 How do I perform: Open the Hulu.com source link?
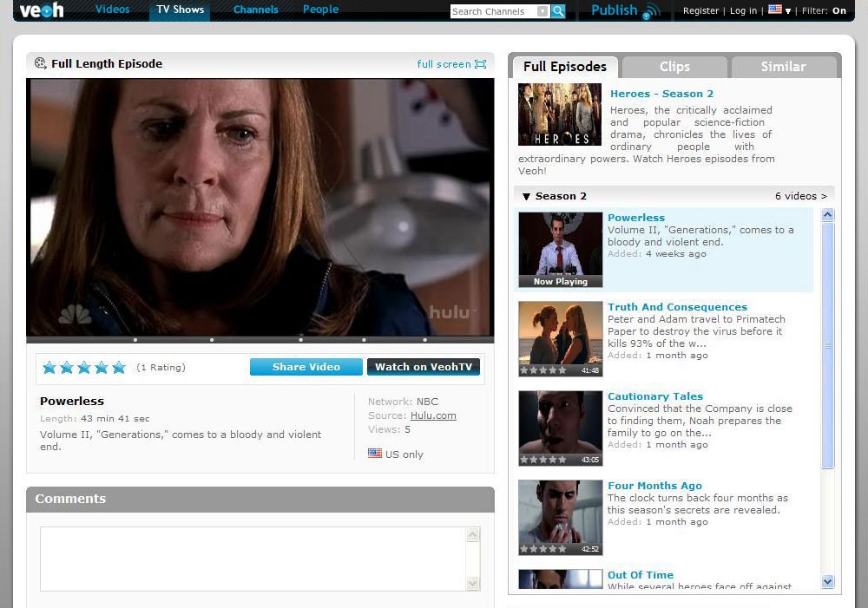coord(433,415)
